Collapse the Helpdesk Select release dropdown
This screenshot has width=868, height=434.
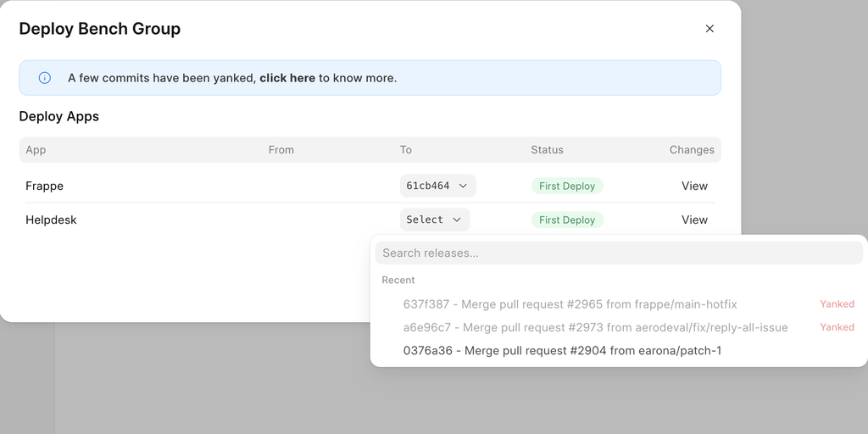tap(435, 220)
